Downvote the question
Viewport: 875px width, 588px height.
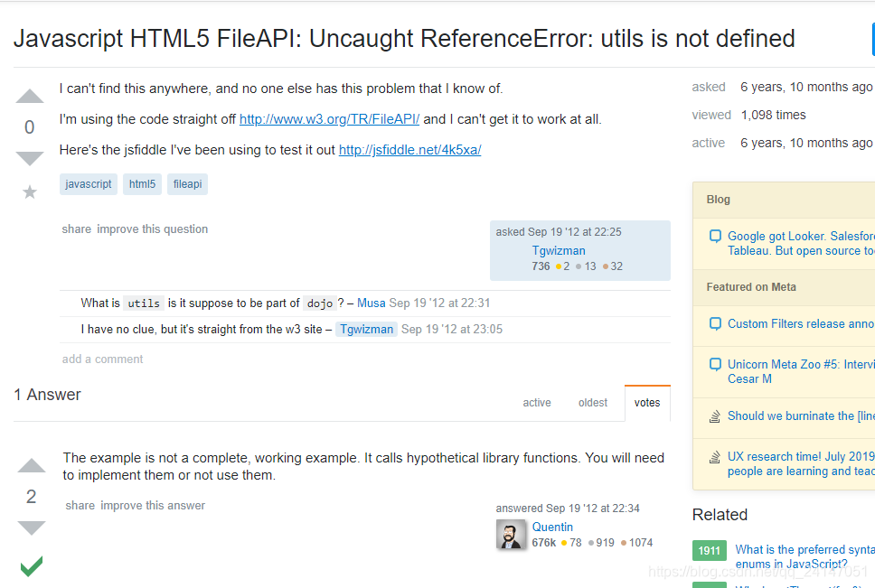click(30, 159)
